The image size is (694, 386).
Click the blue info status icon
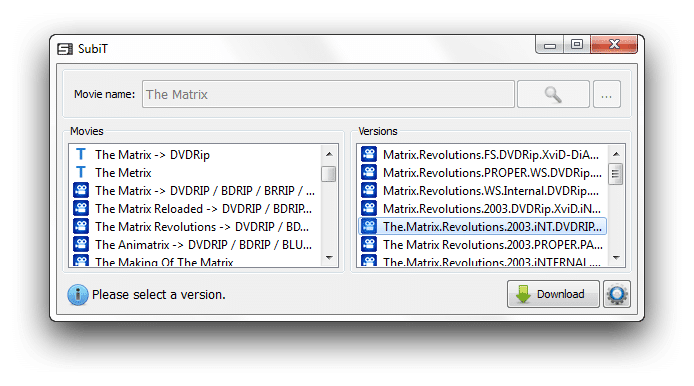pyautogui.click(x=78, y=295)
